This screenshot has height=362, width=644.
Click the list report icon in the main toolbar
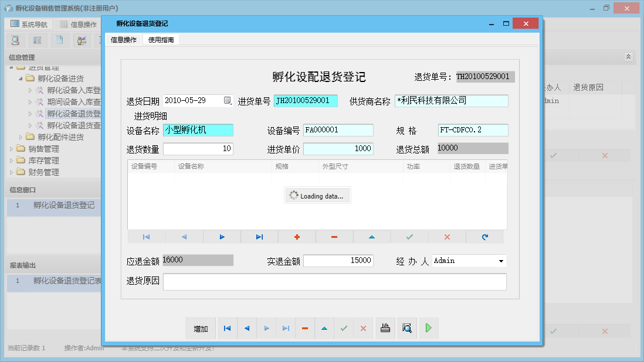point(36,40)
